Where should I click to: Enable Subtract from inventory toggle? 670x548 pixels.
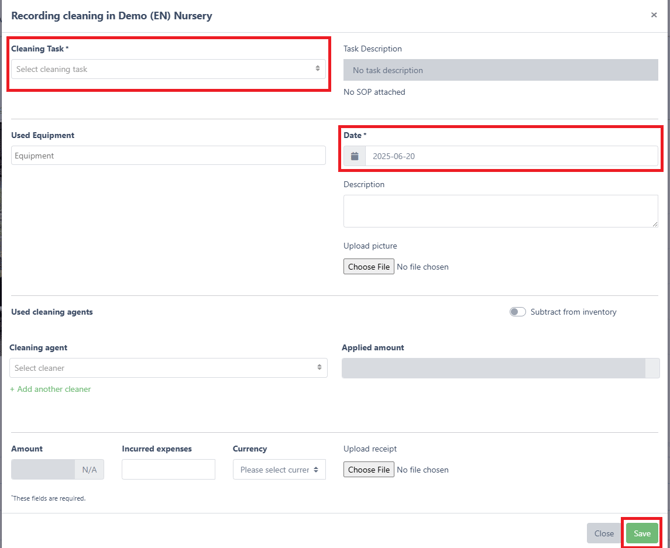[517, 312]
